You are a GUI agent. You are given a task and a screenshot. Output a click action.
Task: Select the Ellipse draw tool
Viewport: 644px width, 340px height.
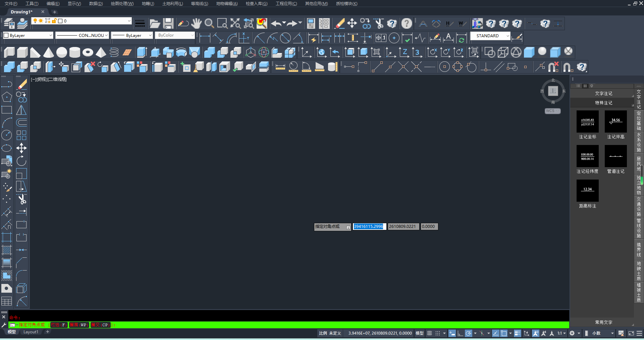tap(7, 148)
